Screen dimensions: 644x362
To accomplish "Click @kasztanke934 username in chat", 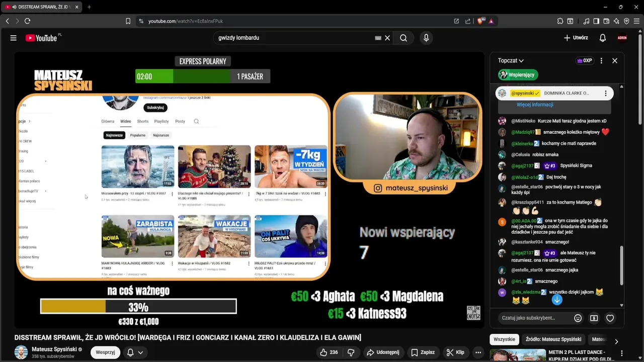I will tap(527, 242).
